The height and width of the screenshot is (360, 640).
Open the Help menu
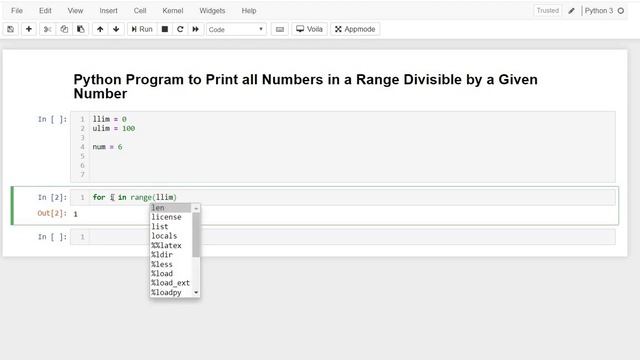249,11
